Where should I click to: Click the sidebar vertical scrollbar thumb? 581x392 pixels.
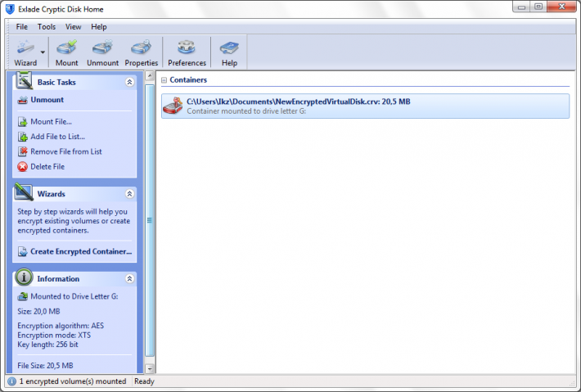[x=150, y=220]
